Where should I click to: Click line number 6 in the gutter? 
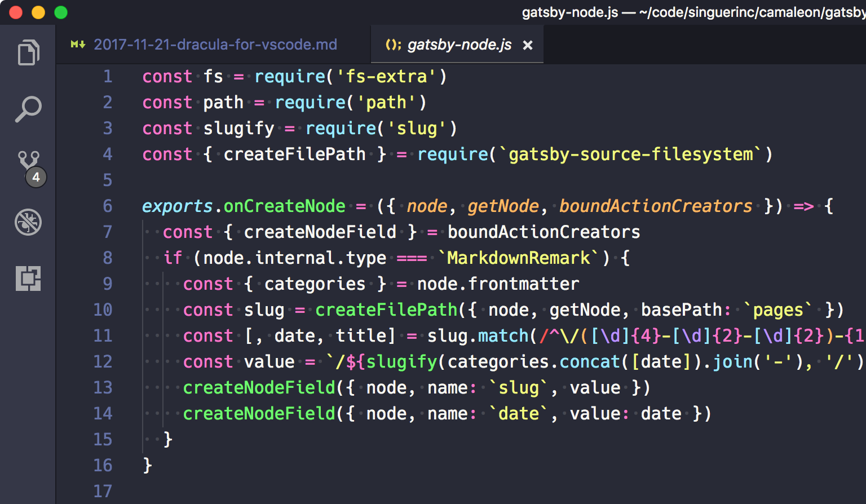pyautogui.click(x=108, y=206)
